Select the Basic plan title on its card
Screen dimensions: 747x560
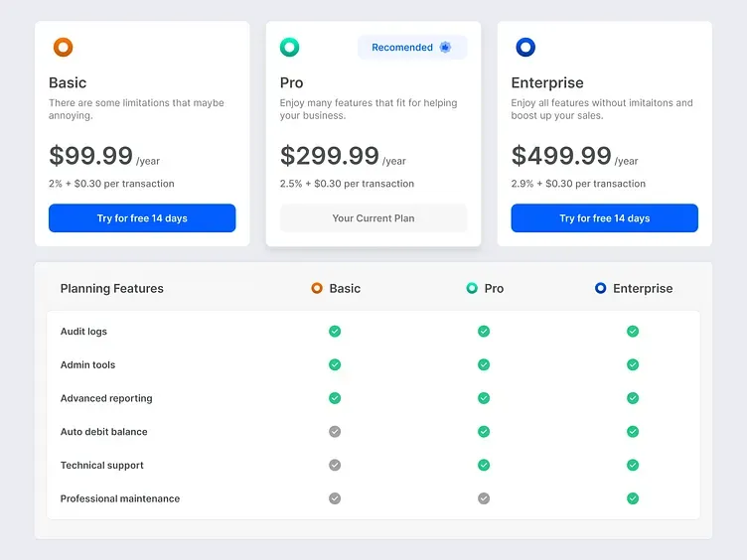coord(68,82)
